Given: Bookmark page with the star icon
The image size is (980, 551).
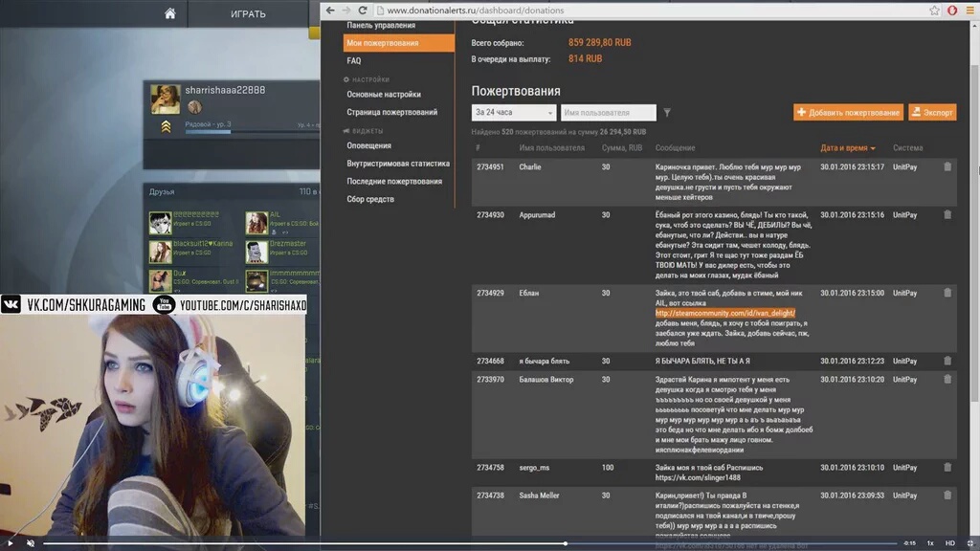Looking at the screenshot, I should tap(934, 10).
